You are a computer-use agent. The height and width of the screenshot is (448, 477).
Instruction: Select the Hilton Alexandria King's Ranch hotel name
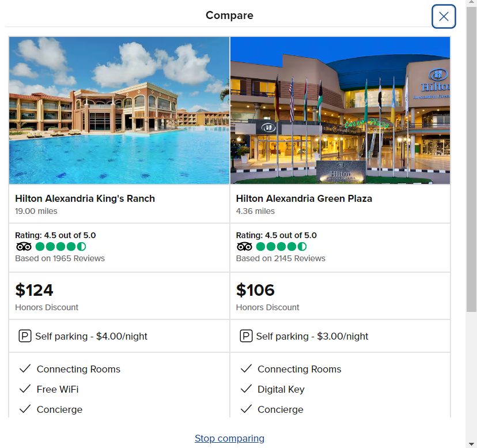coord(85,198)
